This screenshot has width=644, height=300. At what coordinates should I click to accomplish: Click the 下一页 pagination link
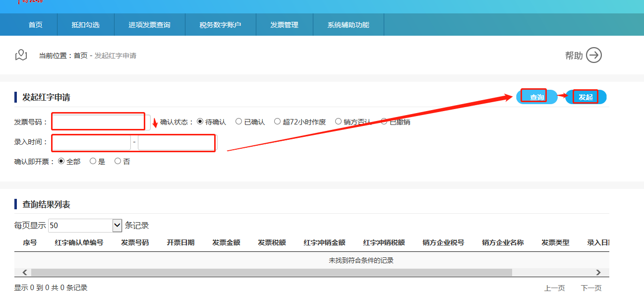591,288
